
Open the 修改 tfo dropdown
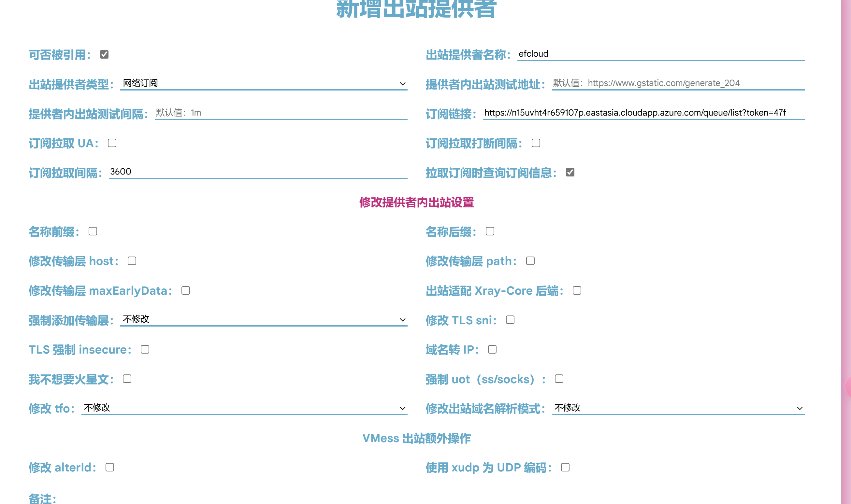pos(244,408)
